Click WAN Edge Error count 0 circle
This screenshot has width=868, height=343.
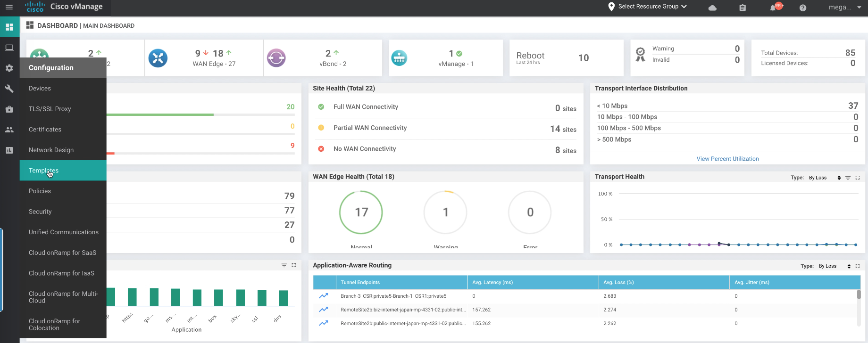pyautogui.click(x=530, y=212)
